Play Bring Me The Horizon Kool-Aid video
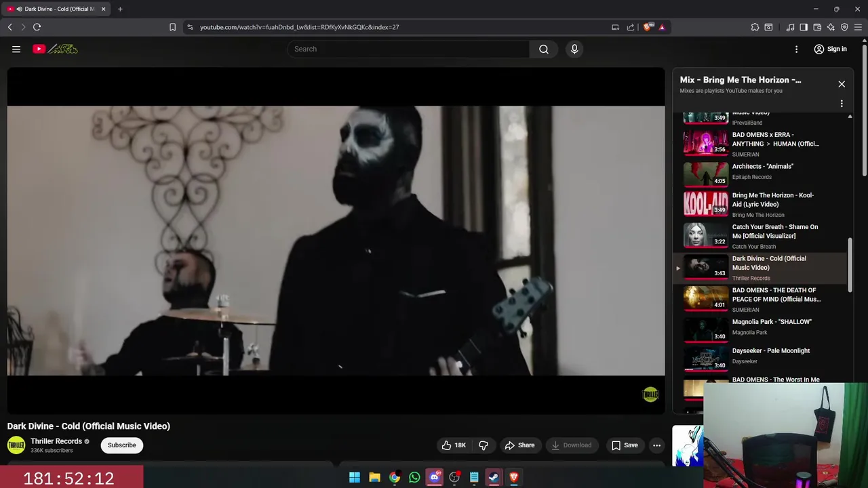This screenshot has height=488, width=868. point(760,205)
